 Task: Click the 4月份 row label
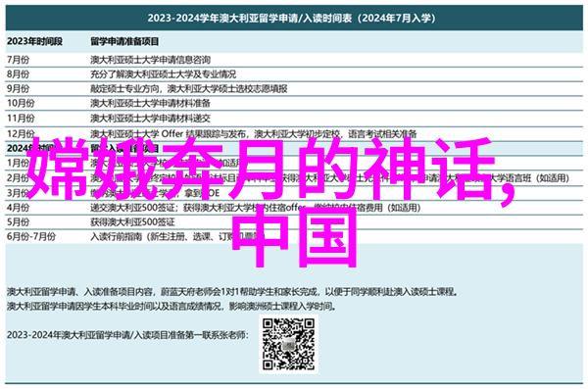pos(18,208)
